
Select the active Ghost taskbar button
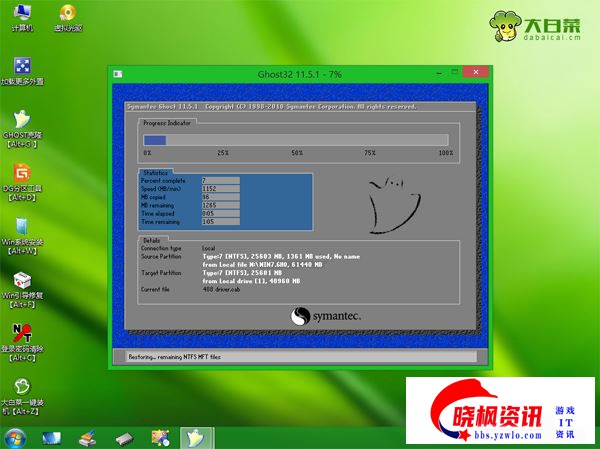coord(196,437)
